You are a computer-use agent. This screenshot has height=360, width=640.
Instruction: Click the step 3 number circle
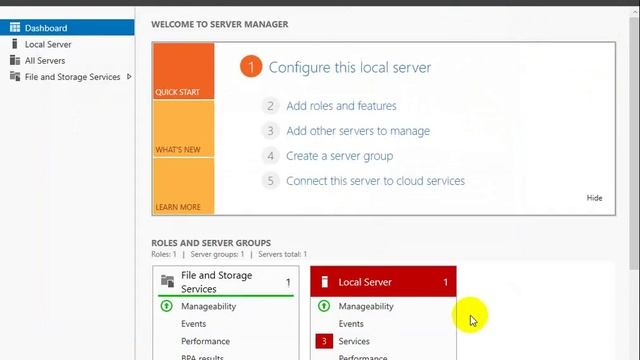(270, 131)
